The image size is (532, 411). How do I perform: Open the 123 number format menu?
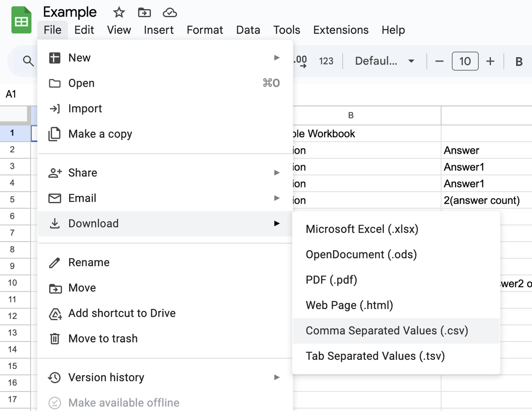click(326, 61)
